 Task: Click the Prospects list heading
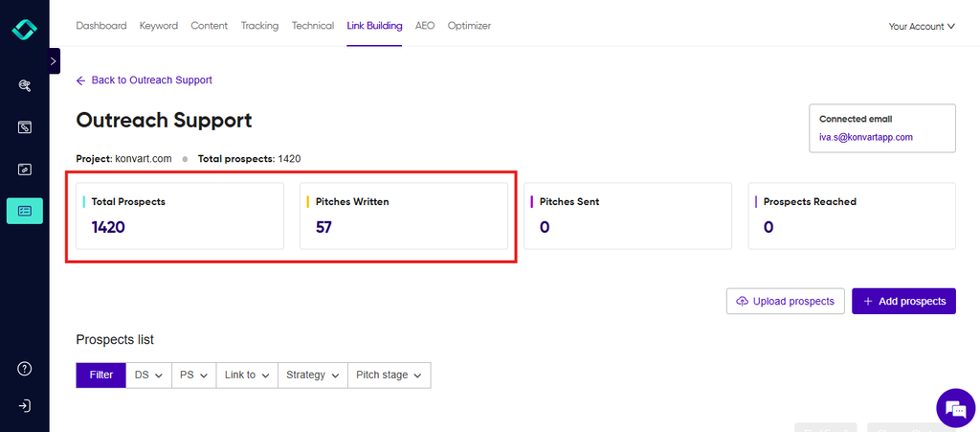[115, 340]
